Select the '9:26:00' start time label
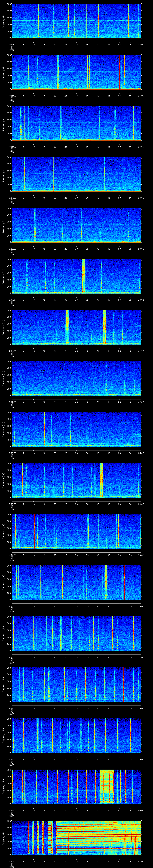The height and width of the screenshot is (868, 153). (x=12, y=147)
